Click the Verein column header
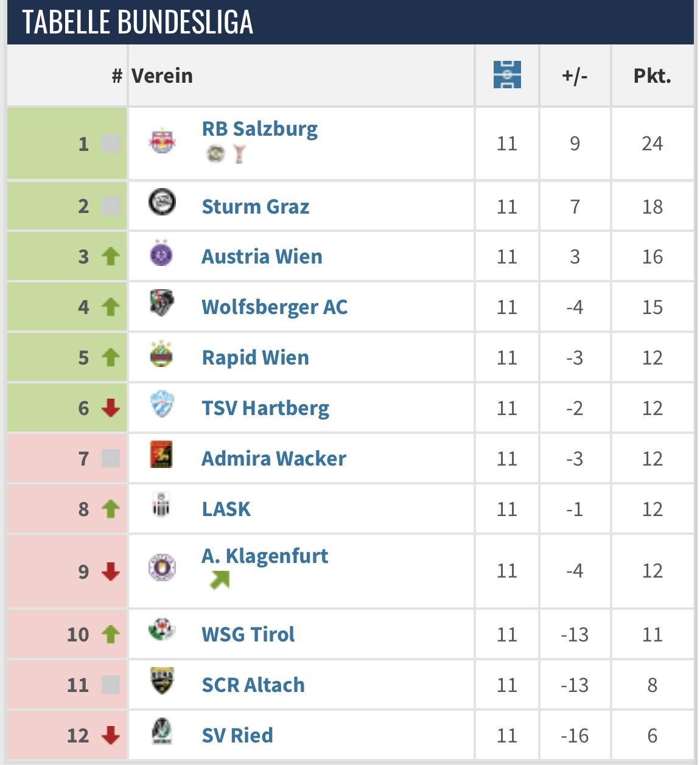 click(x=162, y=75)
